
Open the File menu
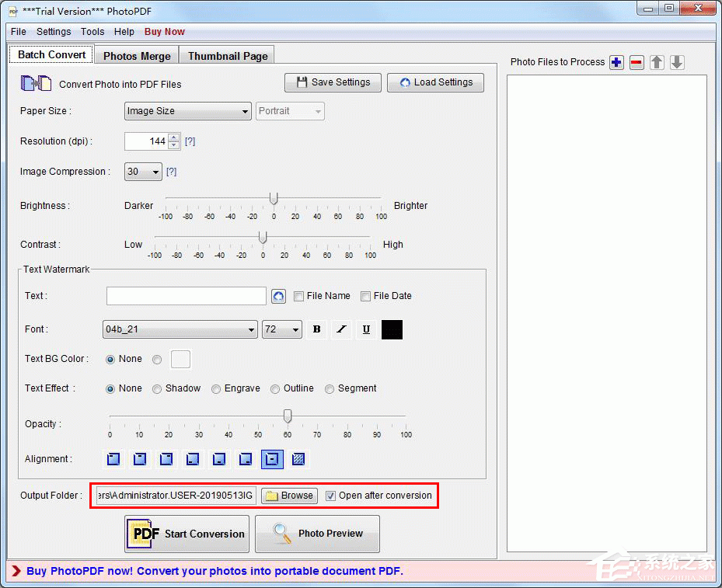[x=19, y=32]
